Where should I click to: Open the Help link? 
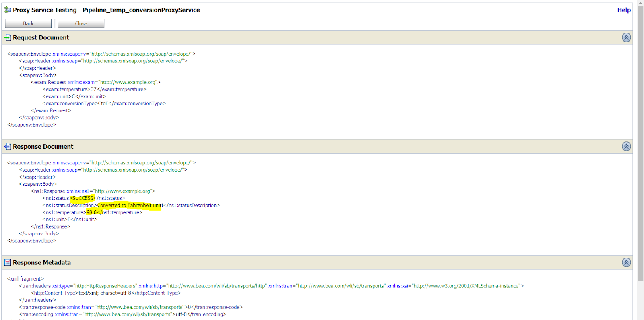coord(624,10)
